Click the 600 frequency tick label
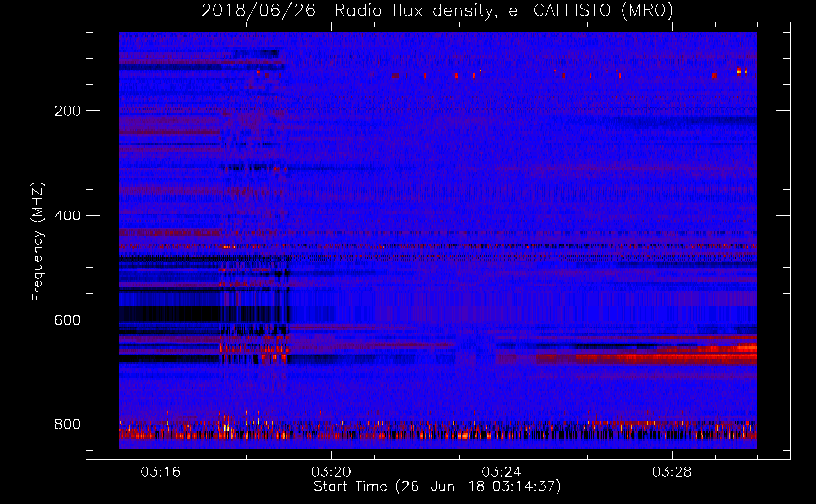This screenshot has width=816, height=504. coord(68,321)
